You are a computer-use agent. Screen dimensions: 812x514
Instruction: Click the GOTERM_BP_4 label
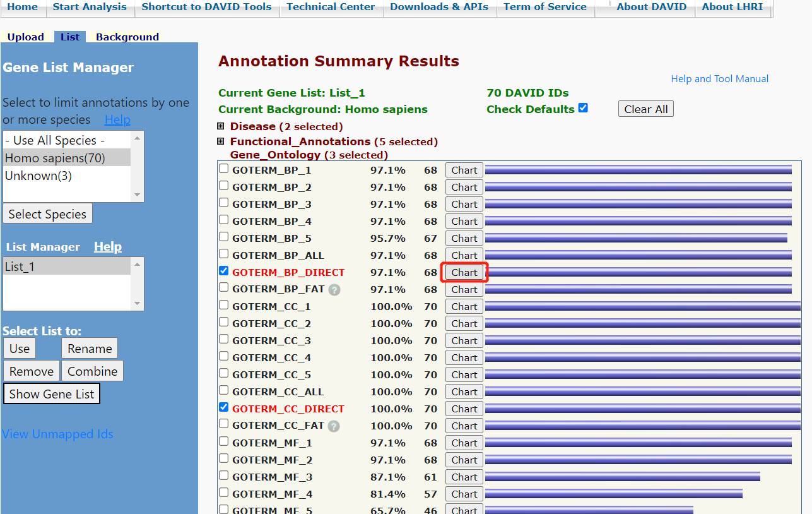coord(271,221)
